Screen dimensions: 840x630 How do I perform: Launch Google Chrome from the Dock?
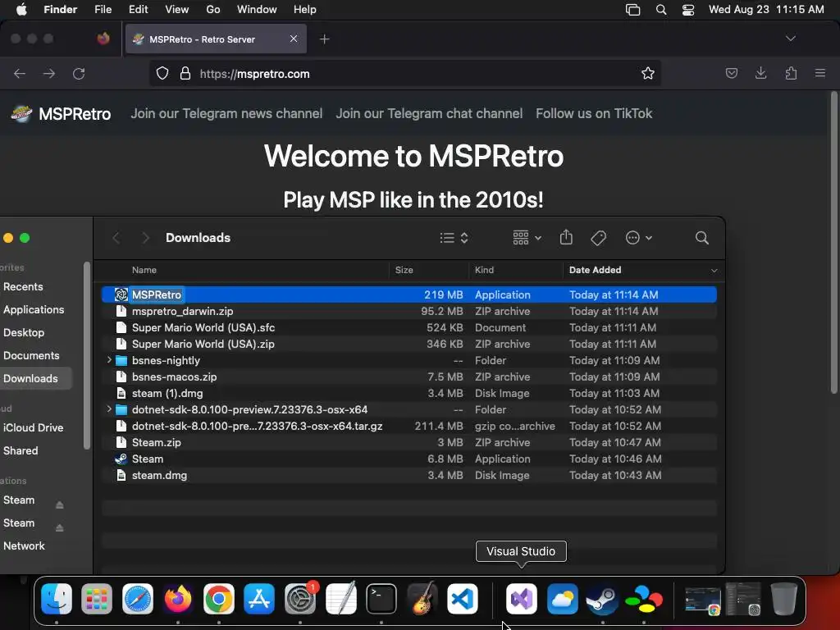[x=218, y=598]
